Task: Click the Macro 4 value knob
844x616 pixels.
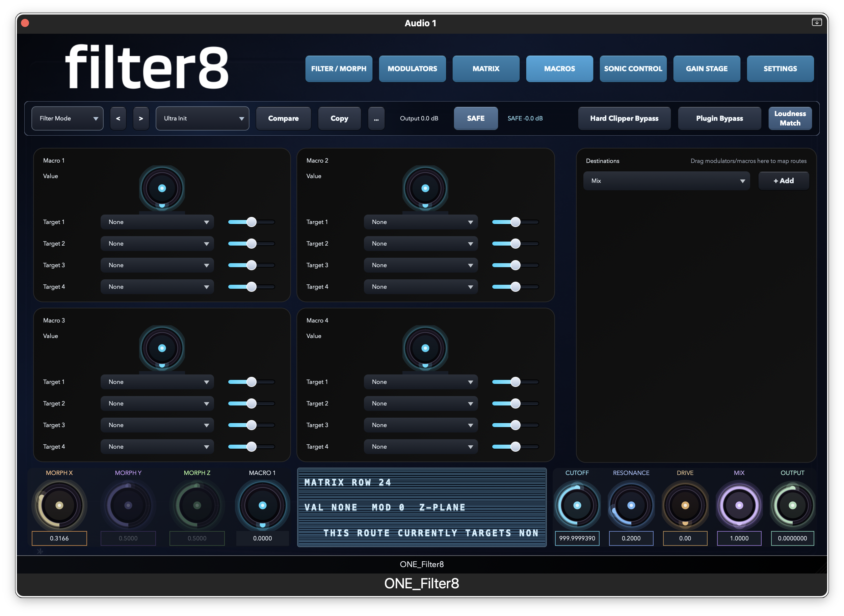Action: (425, 348)
